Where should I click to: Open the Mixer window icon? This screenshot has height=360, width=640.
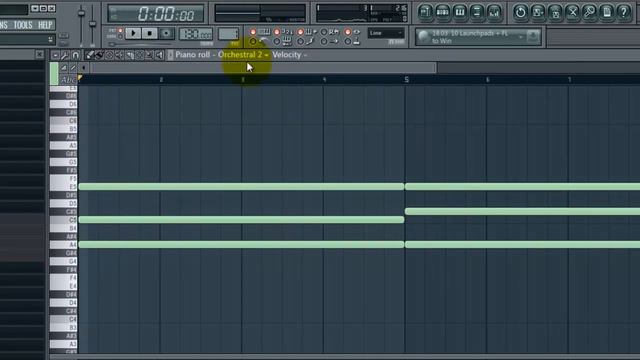(494, 12)
